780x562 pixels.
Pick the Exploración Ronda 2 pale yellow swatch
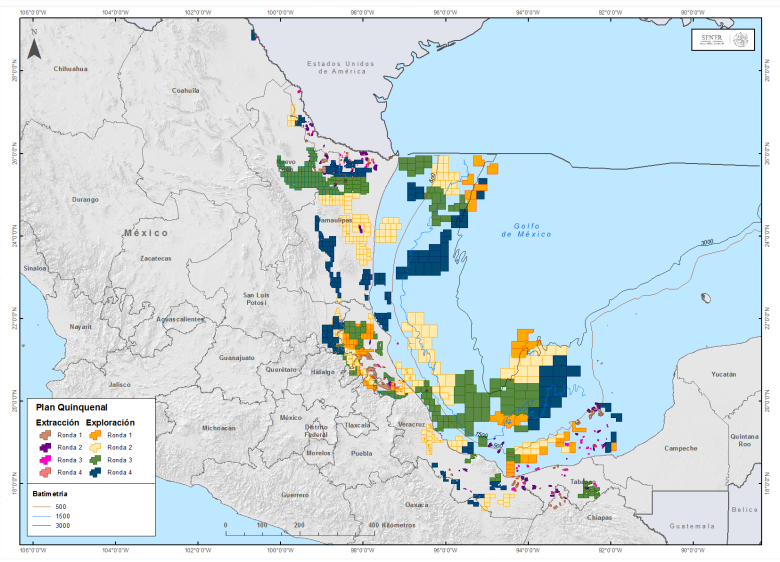[94, 448]
